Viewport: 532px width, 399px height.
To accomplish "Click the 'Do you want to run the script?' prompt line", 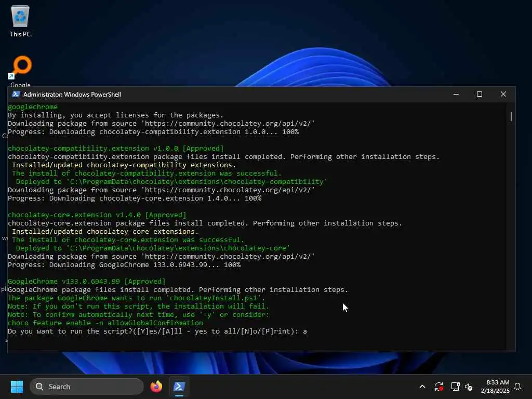I will pos(157,331).
